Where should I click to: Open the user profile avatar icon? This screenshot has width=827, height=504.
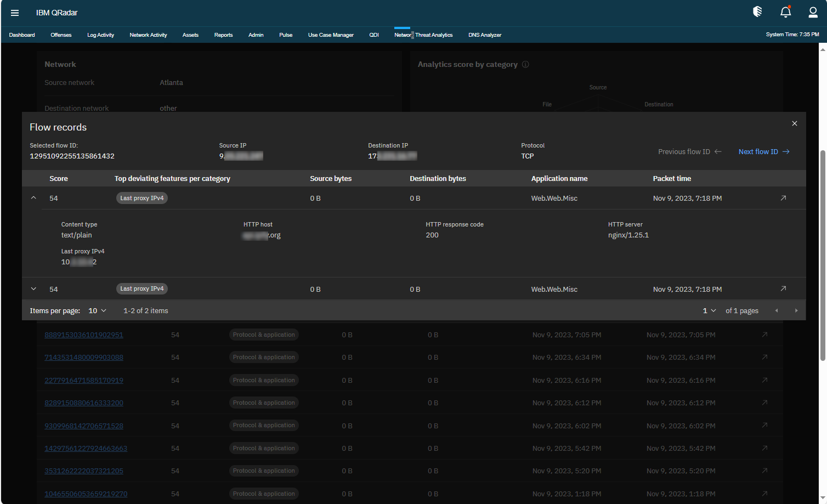pyautogui.click(x=813, y=12)
